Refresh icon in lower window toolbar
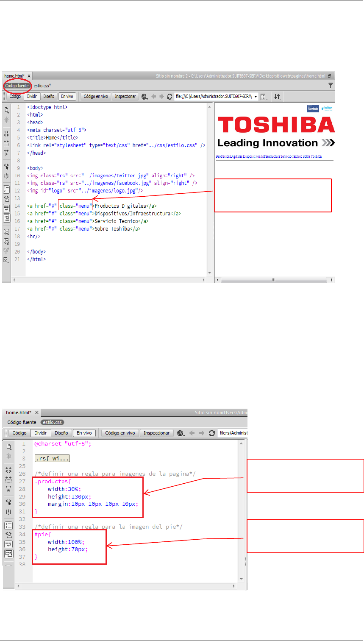 212,433
